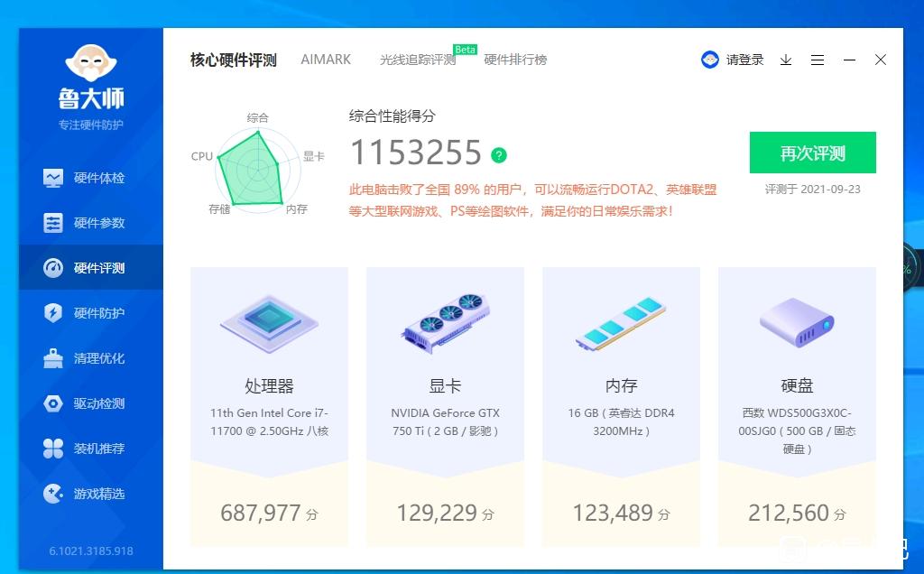Viewport: 924px width, 574px height.
Task: Click the green question mark beside score
Action: tap(498, 155)
